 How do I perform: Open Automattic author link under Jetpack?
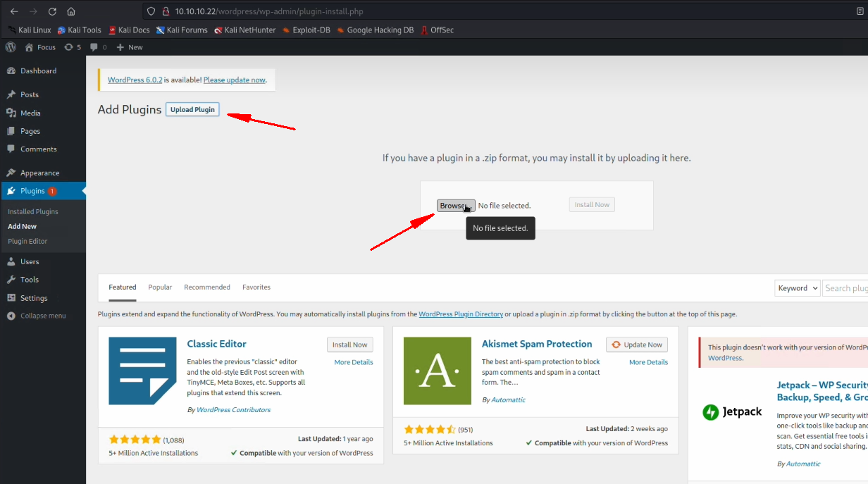pos(803,464)
